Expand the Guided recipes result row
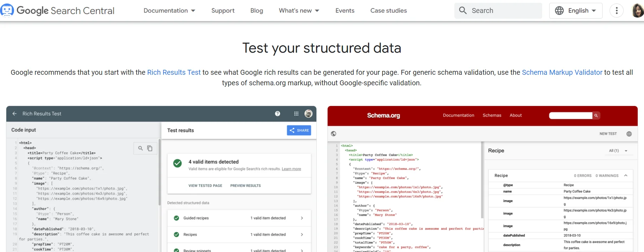 tap(239, 218)
